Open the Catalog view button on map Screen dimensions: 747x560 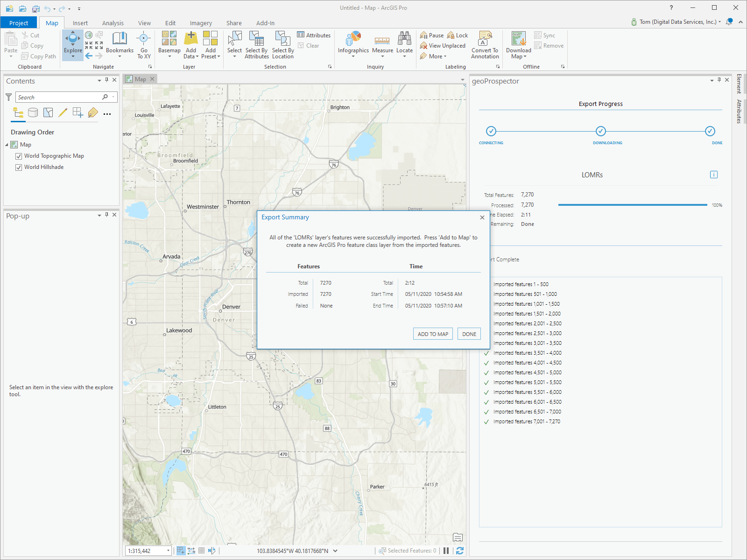(x=458, y=537)
